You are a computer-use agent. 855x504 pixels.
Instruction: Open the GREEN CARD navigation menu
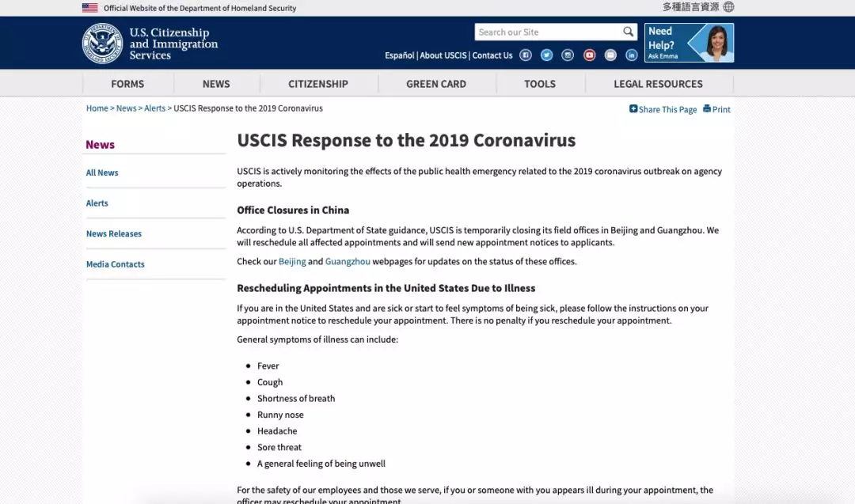point(436,84)
